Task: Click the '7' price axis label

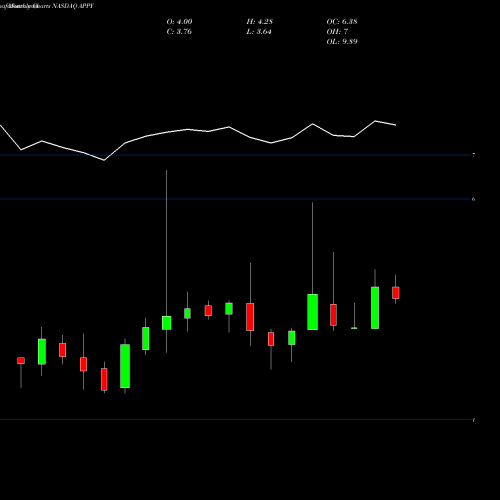Action: [473, 155]
